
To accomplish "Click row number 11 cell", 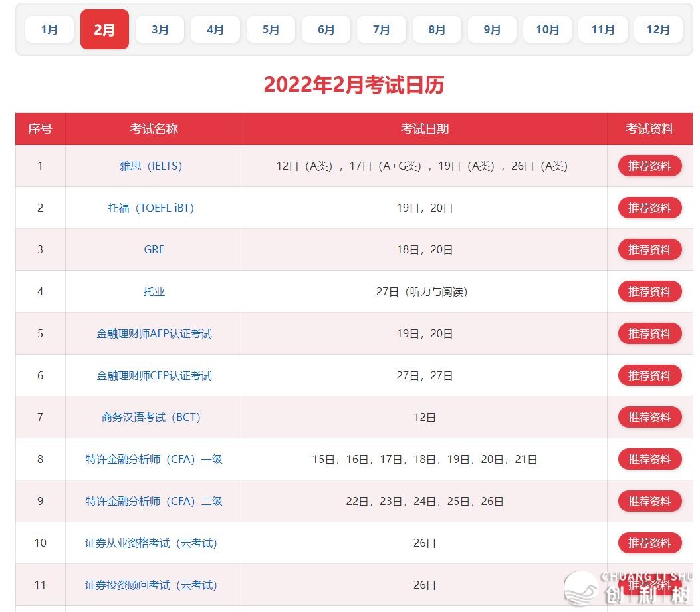I will click(x=40, y=585).
